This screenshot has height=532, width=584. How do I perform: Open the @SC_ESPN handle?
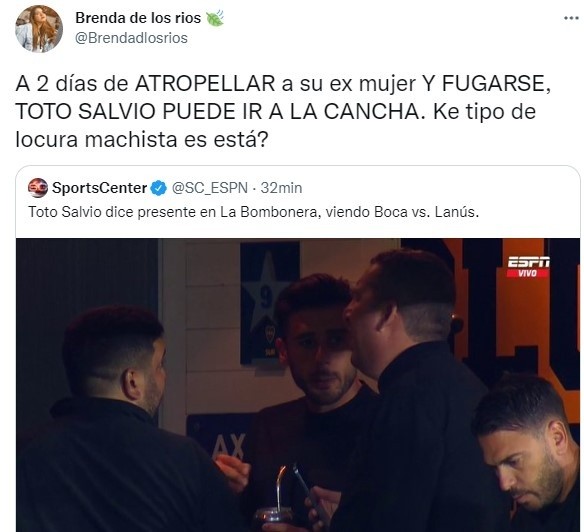(x=210, y=188)
